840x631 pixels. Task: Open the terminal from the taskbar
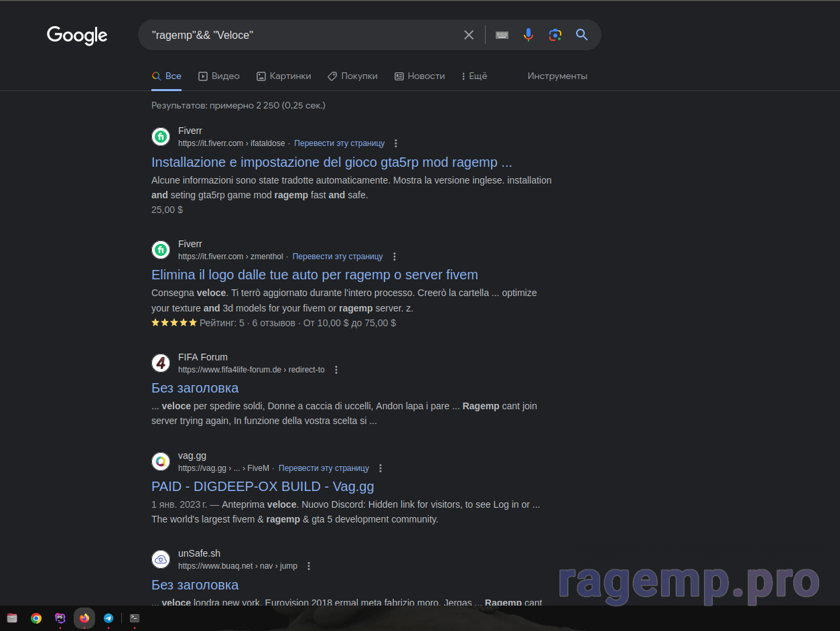tap(135, 618)
